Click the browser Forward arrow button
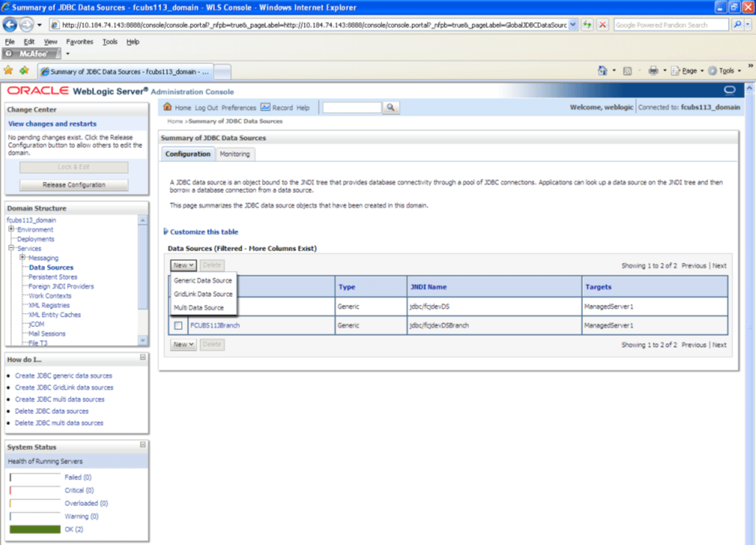The image size is (756, 545). tap(27, 24)
